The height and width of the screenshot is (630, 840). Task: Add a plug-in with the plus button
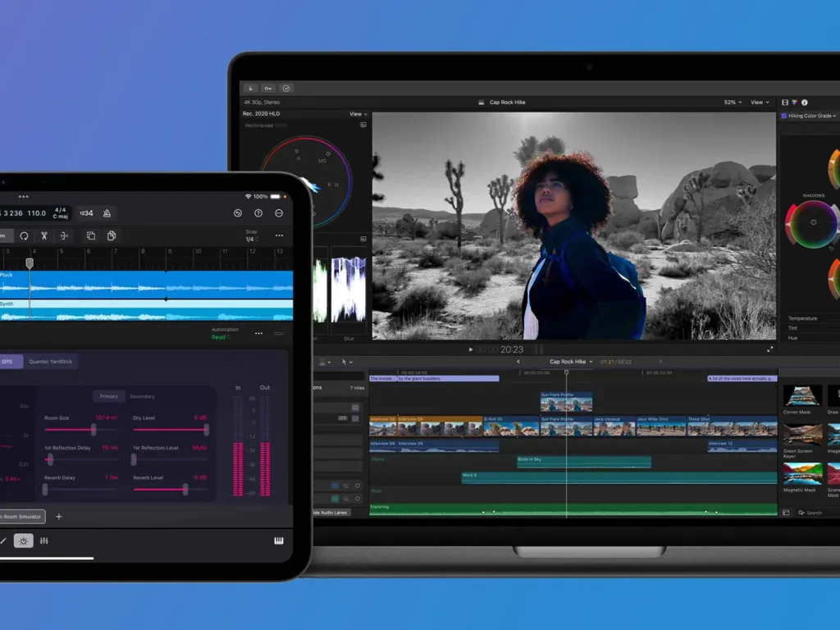(x=59, y=517)
